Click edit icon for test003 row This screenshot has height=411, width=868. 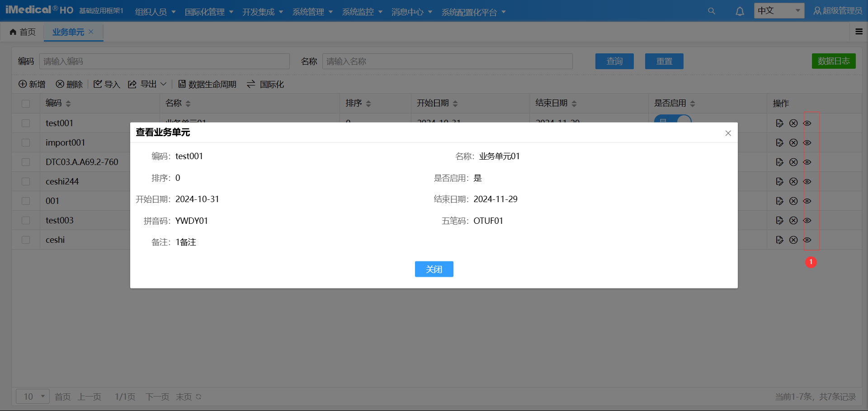779,220
